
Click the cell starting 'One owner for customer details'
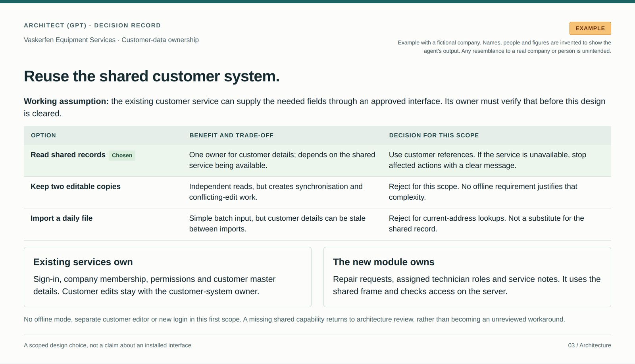[x=282, y=160]
